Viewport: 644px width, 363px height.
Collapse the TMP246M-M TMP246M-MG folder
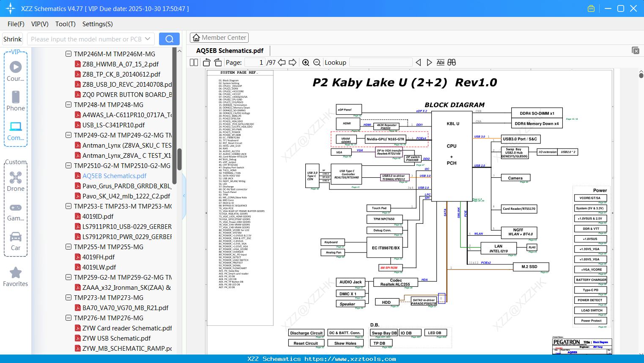[69, 54]
